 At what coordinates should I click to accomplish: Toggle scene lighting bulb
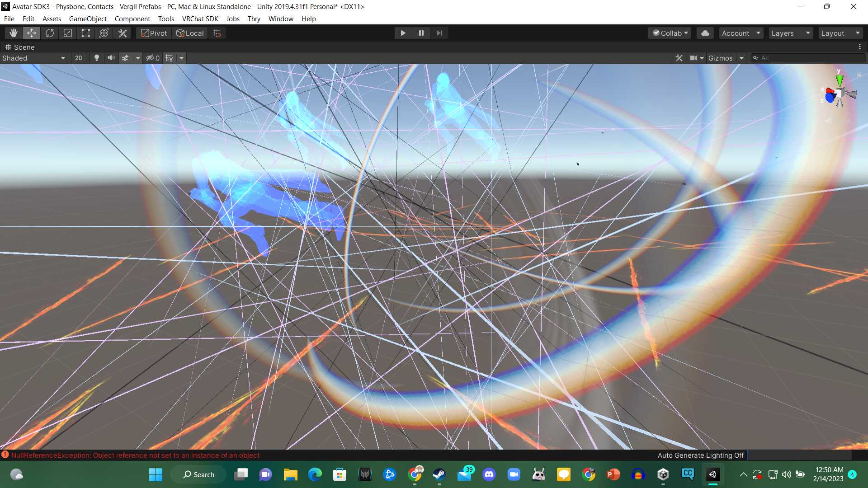click(x=96, y=58)
